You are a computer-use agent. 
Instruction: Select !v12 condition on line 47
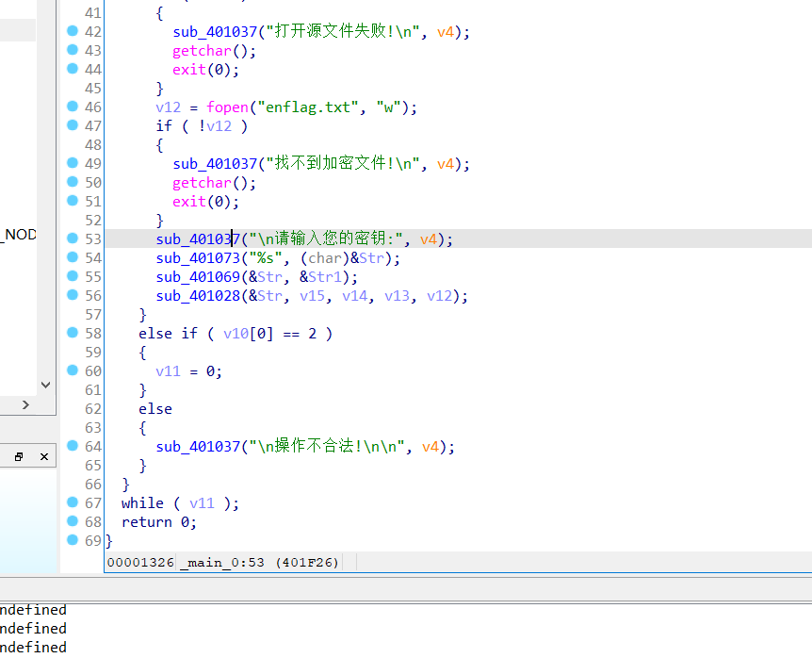pos(215,126)
